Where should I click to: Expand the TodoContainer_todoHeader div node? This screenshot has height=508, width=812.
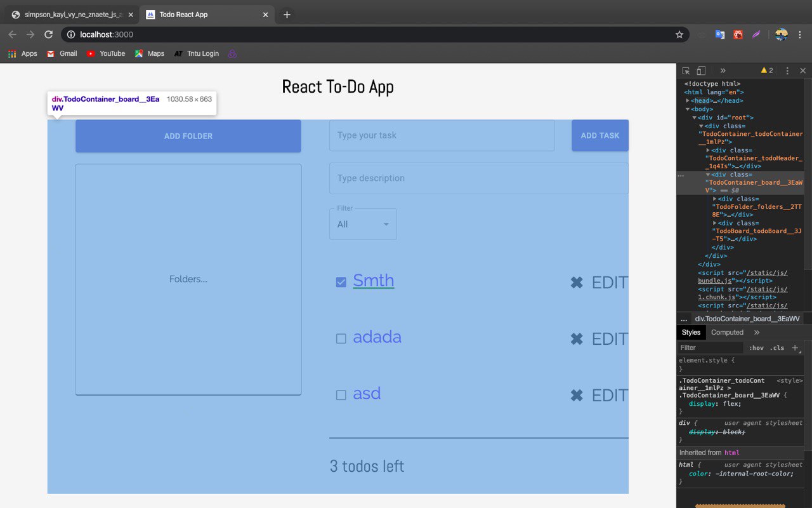tap(708, 150)
